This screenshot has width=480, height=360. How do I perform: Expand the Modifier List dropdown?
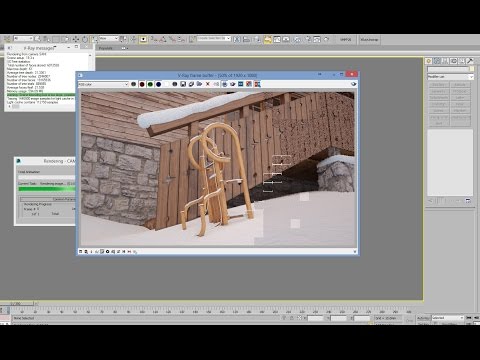[x=450, y=77]
